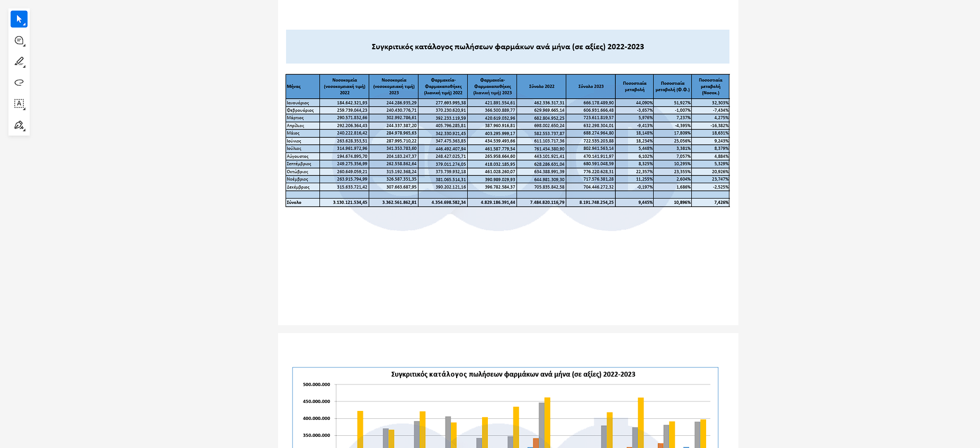Click the total percentage 10,896%

pyautogui.click(x=682, y=202)
